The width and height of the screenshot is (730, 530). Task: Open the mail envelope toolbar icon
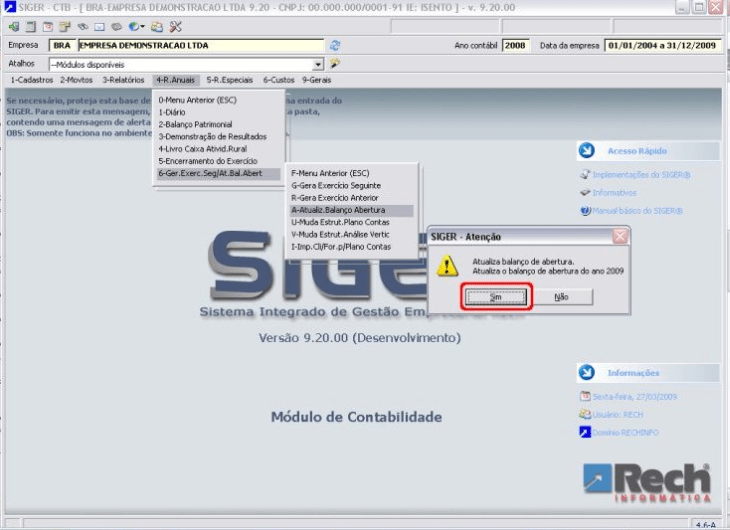click(x=99, y=27)
